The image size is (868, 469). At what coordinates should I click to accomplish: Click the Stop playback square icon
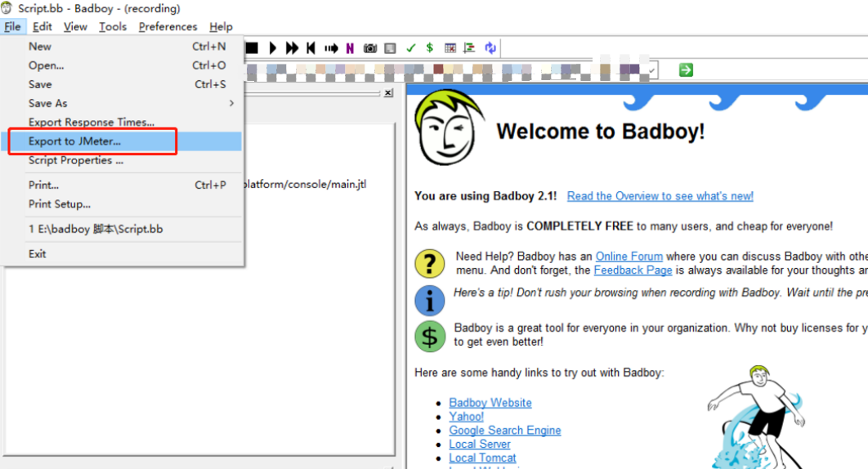tap(252, 48)
